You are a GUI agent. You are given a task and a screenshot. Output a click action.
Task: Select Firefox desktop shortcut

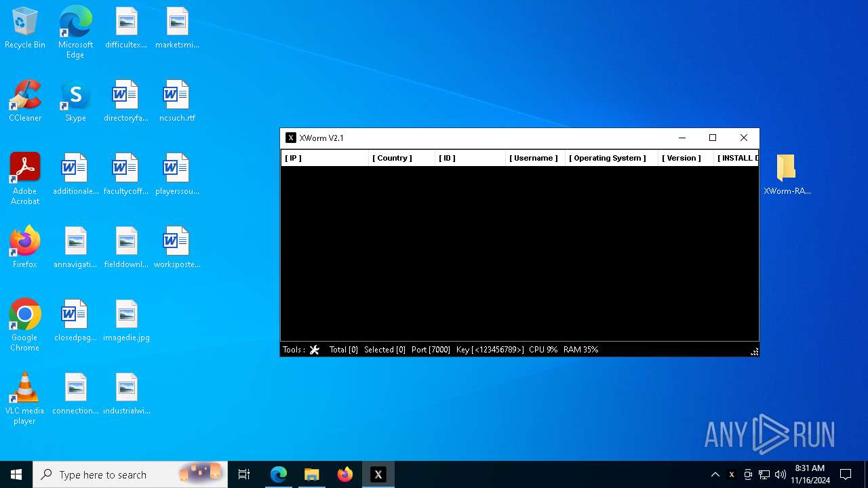tap(25, 247)
